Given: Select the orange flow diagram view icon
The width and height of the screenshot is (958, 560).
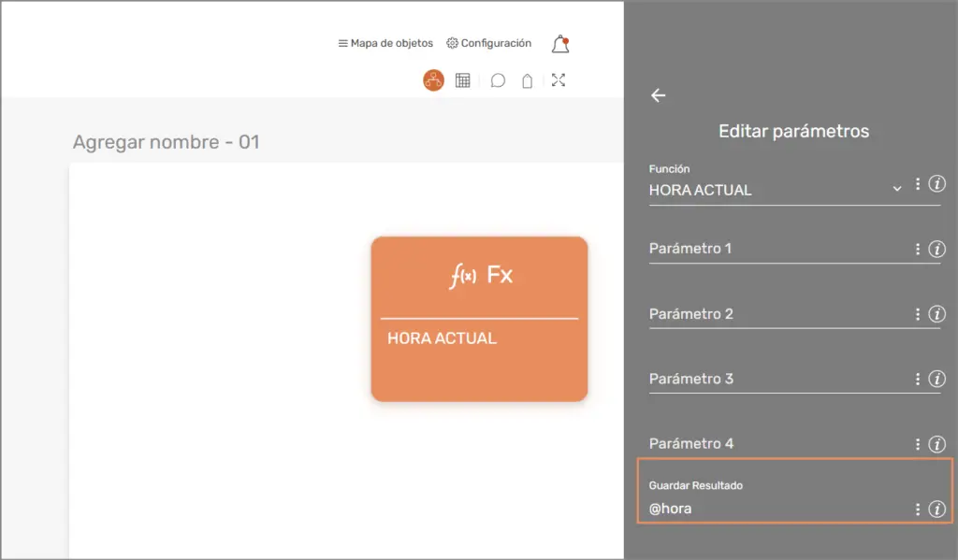Looking at the screenshot, I should click(x=433, y=80).
